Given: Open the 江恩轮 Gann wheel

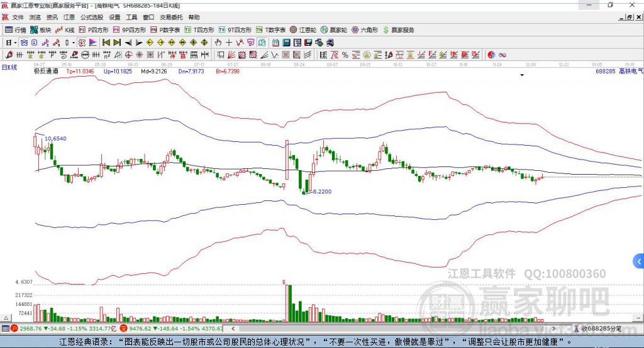Looking at the screenshot, I should (303, 30).
